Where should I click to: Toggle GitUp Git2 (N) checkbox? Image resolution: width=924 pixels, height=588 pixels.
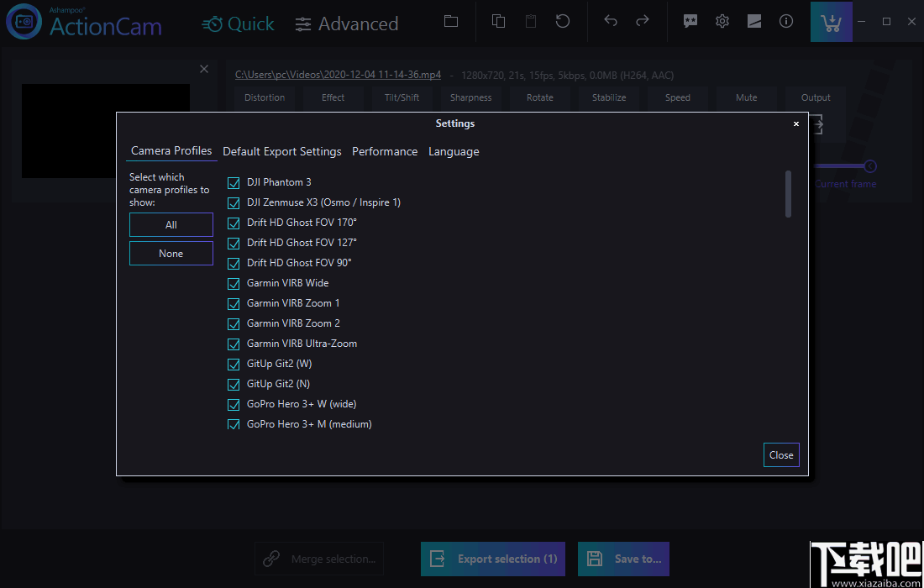(234, 384)
